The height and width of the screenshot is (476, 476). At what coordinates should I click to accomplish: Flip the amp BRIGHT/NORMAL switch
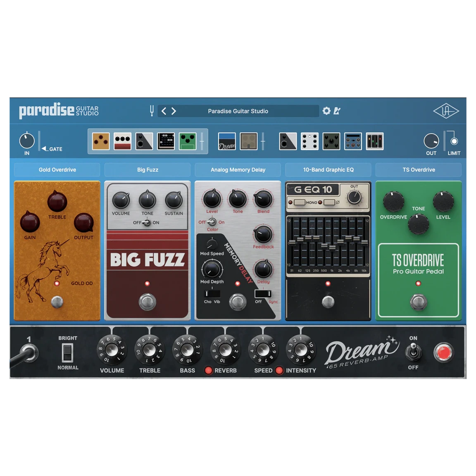67,352
